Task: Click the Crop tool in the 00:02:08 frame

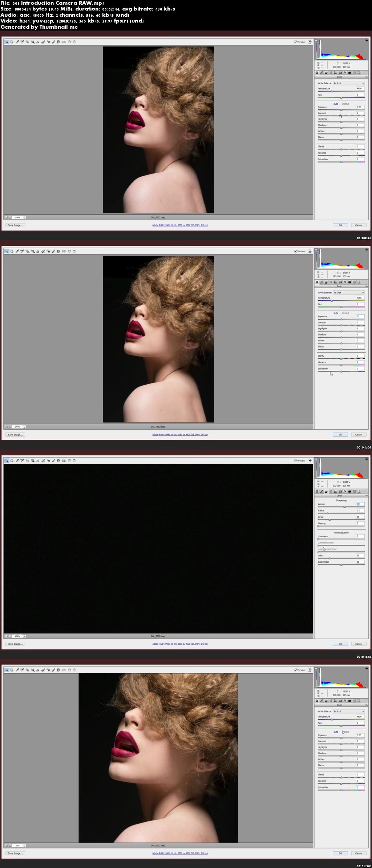Action: [x=33, y=670]
